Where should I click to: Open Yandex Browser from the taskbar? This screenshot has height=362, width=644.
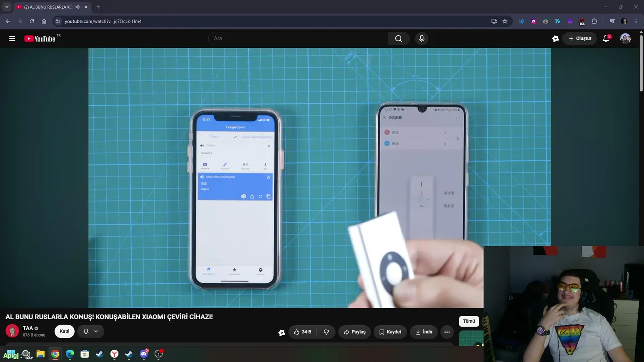pos(115,354)
